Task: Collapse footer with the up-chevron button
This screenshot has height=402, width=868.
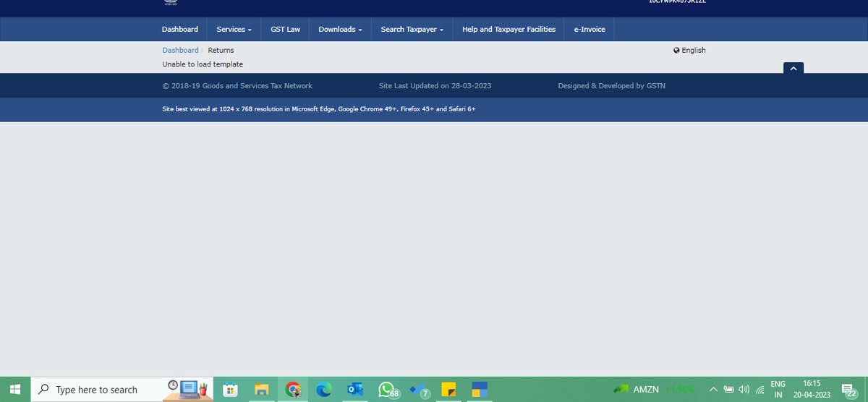Action: click(793, 68)
